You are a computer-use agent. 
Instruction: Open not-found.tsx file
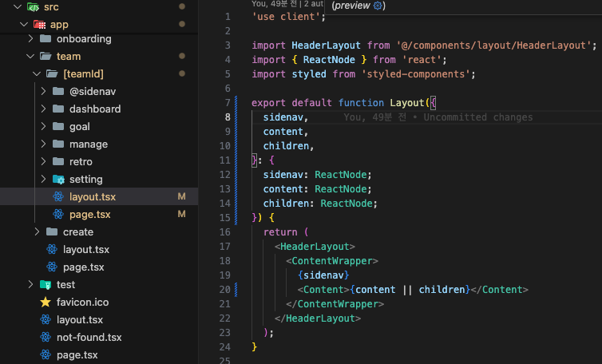click(89, 337)
